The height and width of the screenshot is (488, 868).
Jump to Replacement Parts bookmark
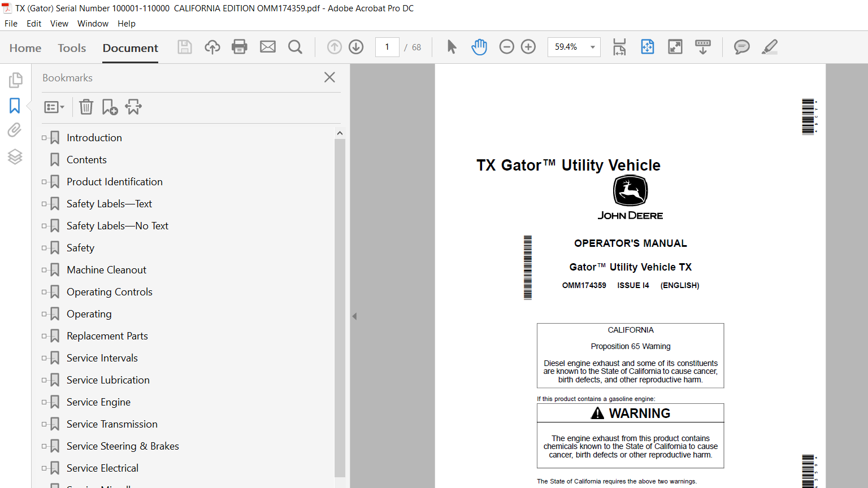tap(107, 336)
